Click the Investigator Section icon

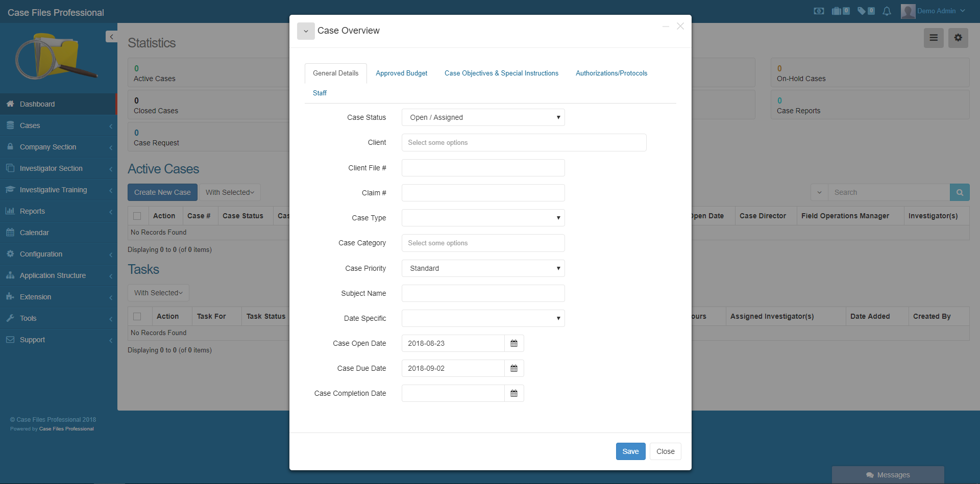click(x=10, y=168)
